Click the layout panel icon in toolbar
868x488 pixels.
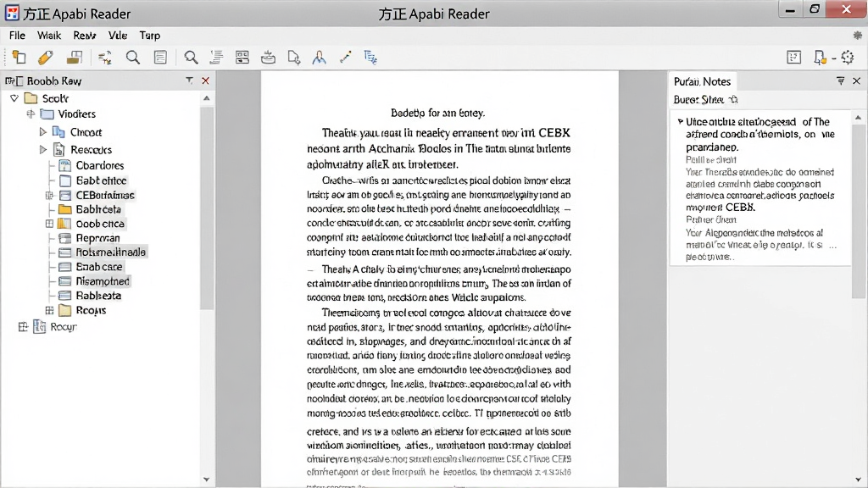click(x=242, y=58)
